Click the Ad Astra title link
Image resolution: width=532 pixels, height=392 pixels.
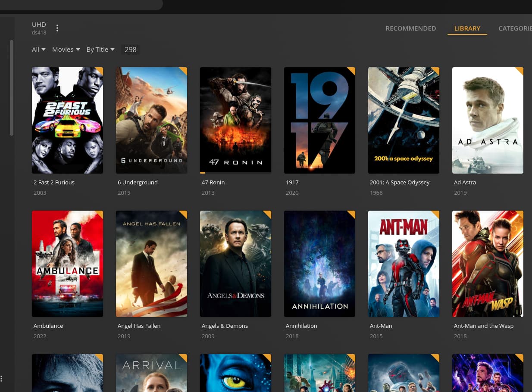pyautogui.click(x=465, y=182)
